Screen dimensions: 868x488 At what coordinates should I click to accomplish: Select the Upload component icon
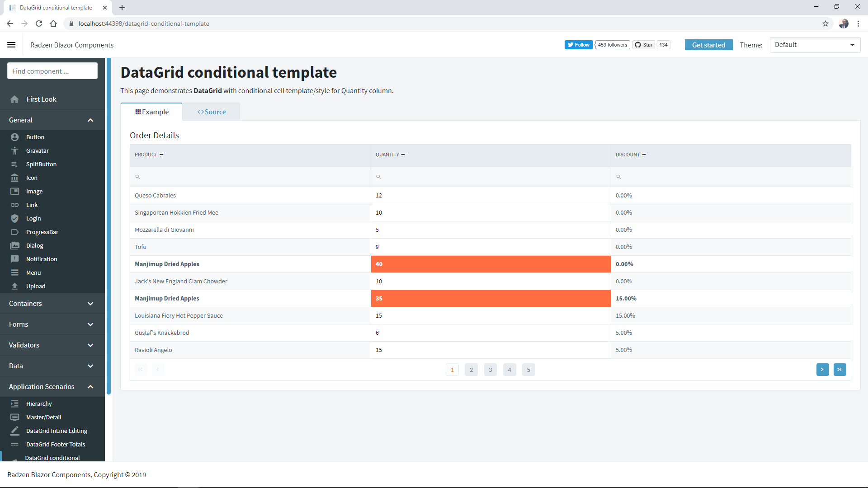pyautogui.click(x=15, y=286)
